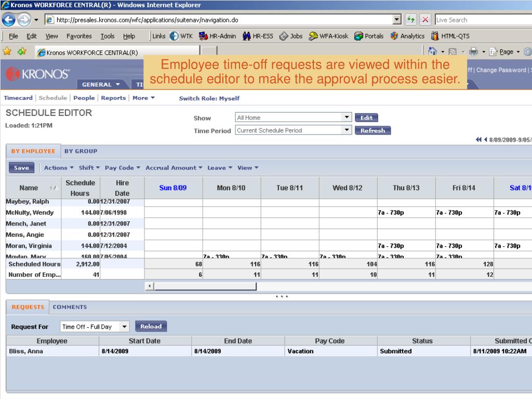Open the Time Period dropdown
The height and width of the screenshot is (399, 532).
293,130
